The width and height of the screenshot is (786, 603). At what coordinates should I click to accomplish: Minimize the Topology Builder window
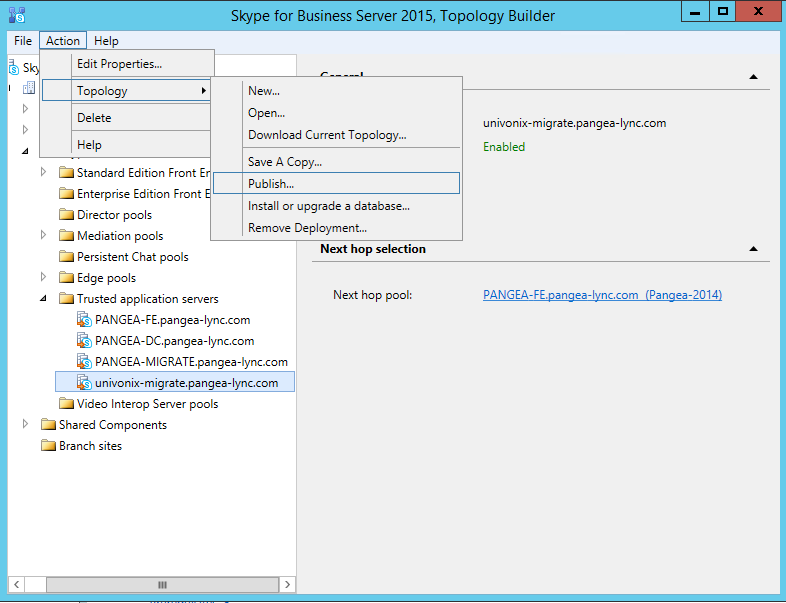click(695, 12)
